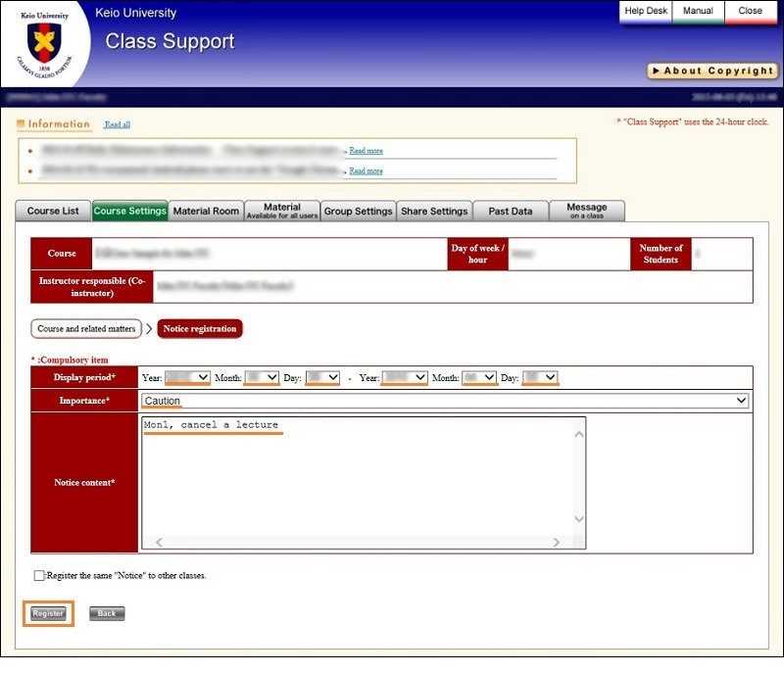Open the Message on a class tab

586,211
